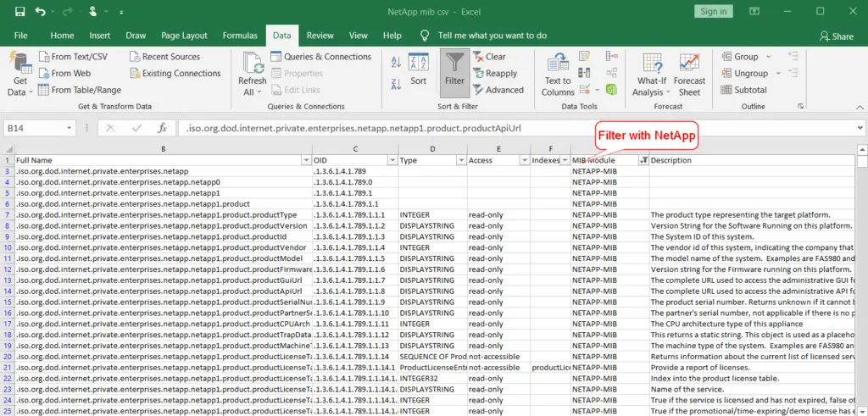This screenshot has width=868, height=416.
Task: Open Indexes column filter dropdown
Action: pos(565,160)
